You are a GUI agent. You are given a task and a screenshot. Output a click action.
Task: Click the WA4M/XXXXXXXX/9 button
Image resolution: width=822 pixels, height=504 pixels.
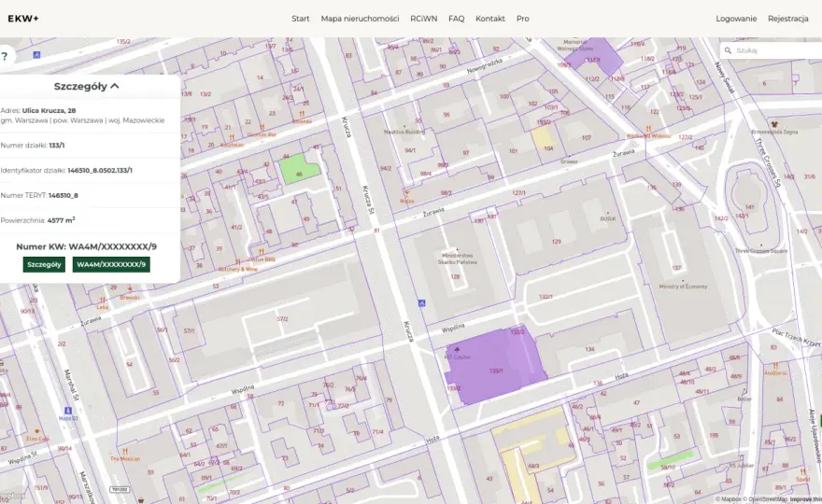[111, 264]
